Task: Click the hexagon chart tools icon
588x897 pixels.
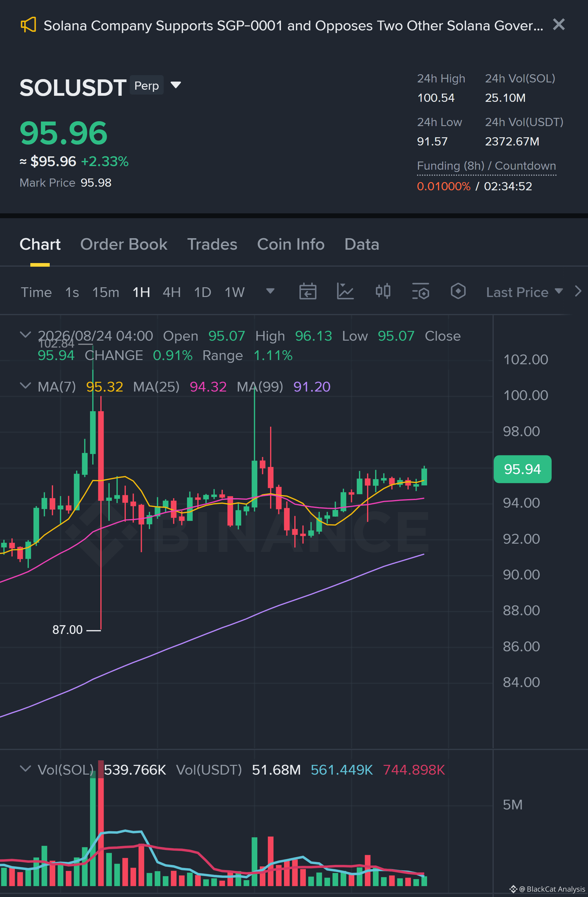Action: [x=458, y=291]
